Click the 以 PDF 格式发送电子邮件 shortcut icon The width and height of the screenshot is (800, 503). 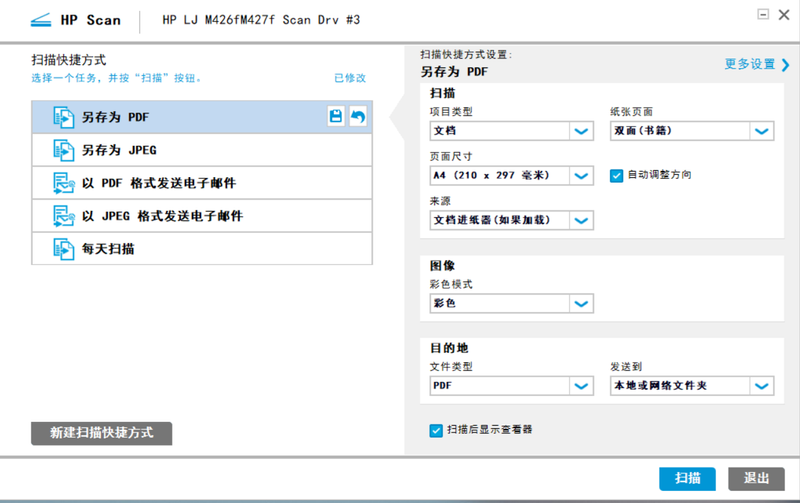click(x=63, y=183)
